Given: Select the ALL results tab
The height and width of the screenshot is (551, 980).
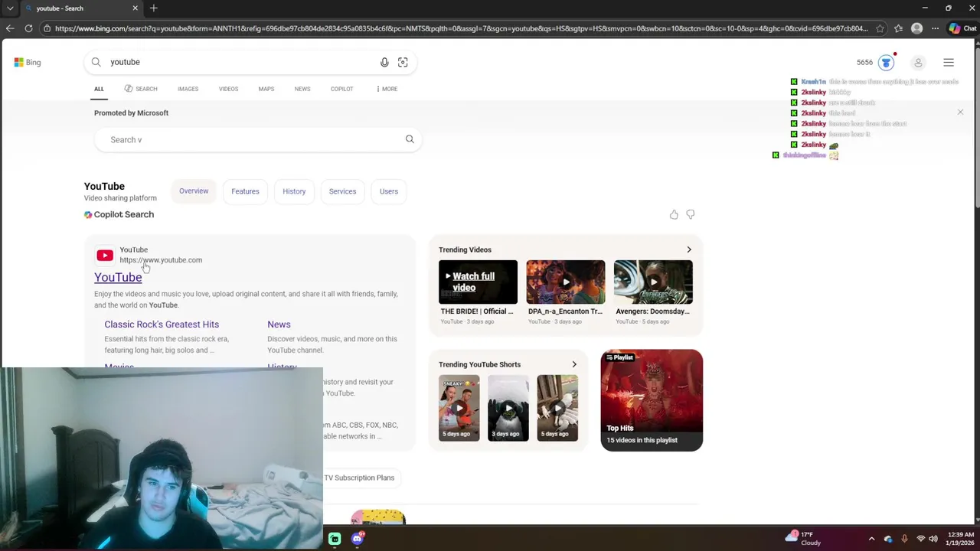Looking at the screenshot, I should click(99, 89).
